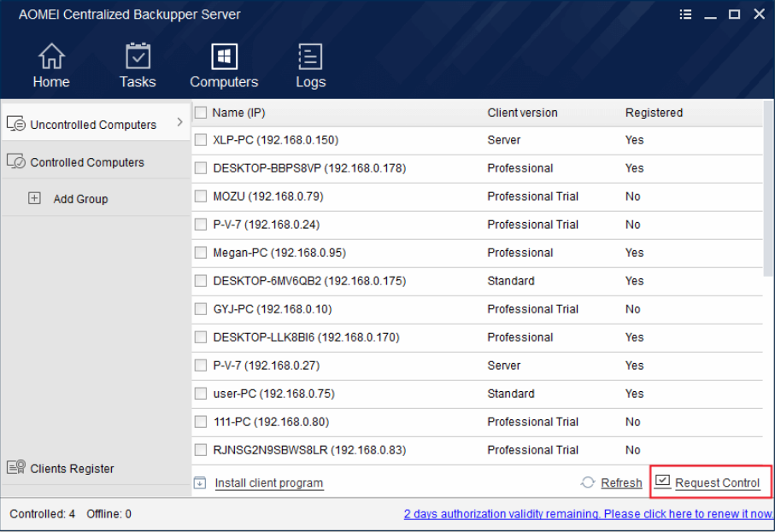Sort by the Client version column header
This screenshot has height=532, width=775.
pyautogui.click(x=522, y=113)
